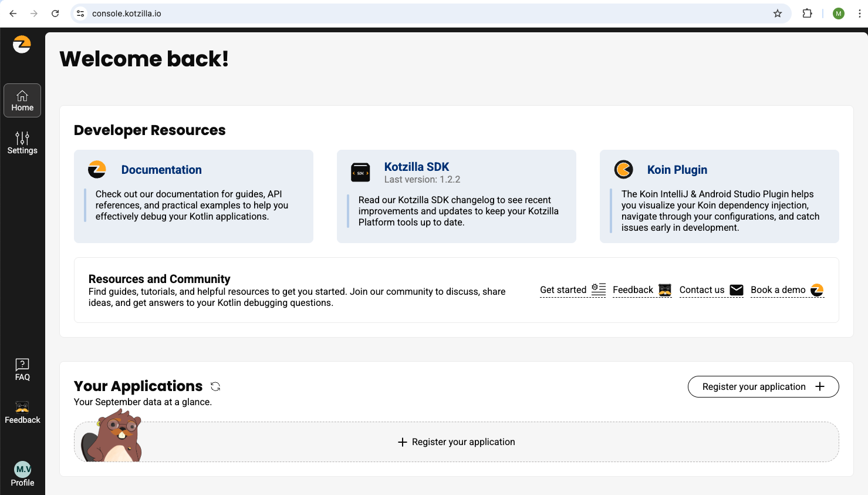This screenshot has height=495, width=868.
Task: Click Your September data at a glance text
Action: pos(143,402)
